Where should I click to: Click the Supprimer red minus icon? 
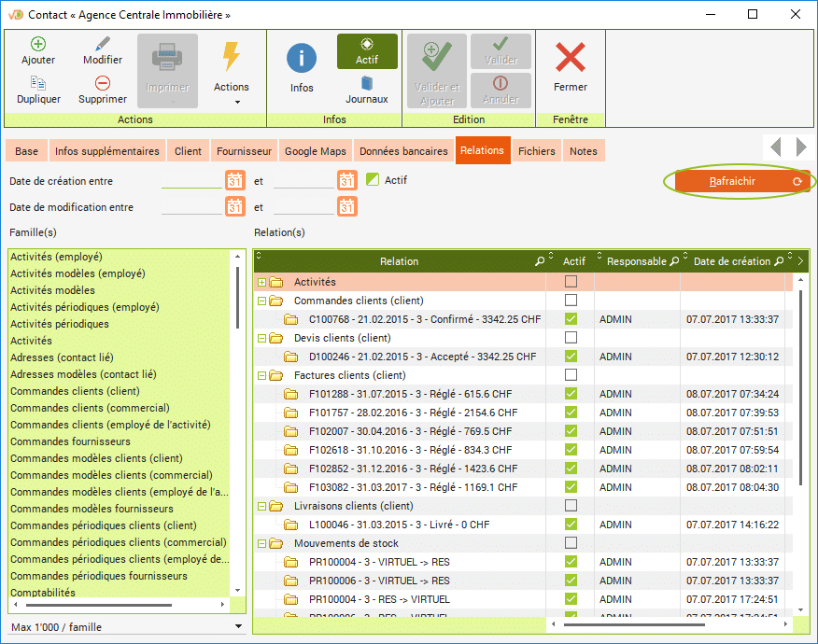click(x=103, y=83)
